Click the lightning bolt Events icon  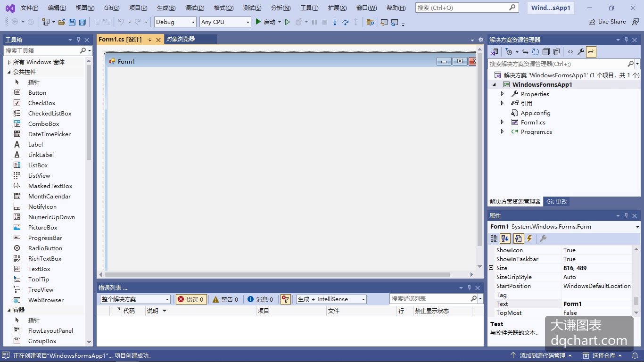point(529,239)
